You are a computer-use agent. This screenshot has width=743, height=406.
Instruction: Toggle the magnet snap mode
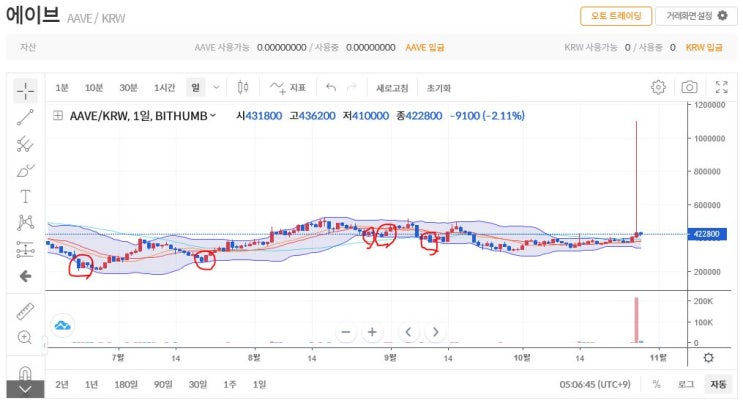click(x=25, y=373)
